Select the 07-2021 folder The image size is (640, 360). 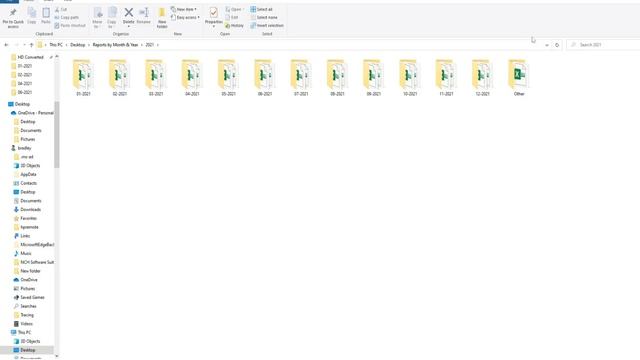(301, 78)
